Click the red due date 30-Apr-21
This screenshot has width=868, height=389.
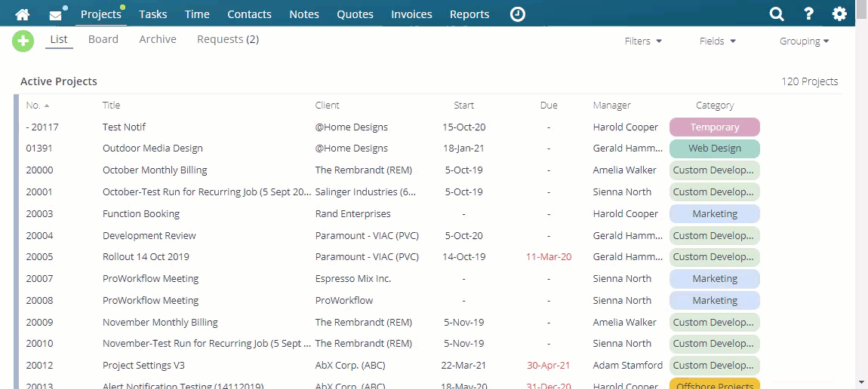549,365
